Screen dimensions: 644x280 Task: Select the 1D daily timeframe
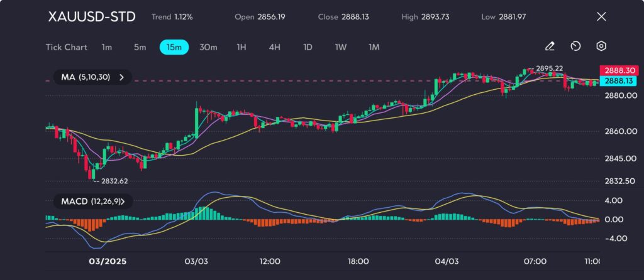click(308, 47)
